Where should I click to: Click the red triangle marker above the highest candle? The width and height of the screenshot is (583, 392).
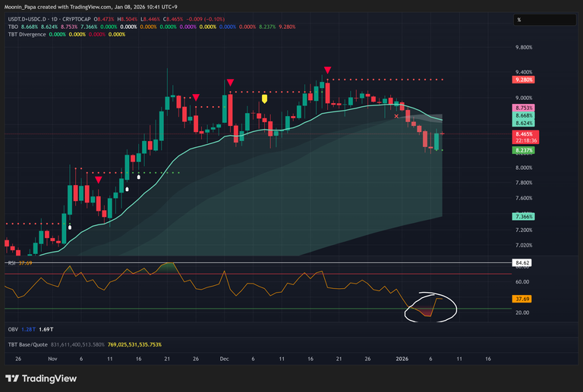tap(326, 70)
